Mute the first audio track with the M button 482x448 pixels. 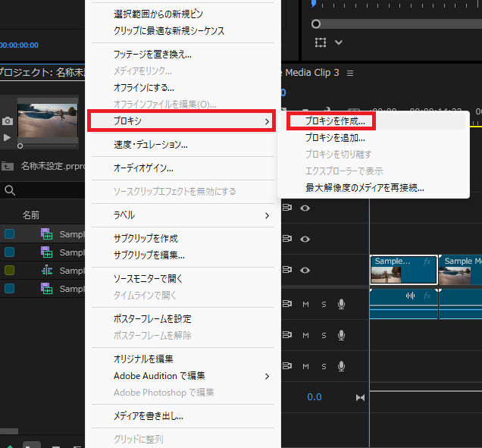coord(306,304)
